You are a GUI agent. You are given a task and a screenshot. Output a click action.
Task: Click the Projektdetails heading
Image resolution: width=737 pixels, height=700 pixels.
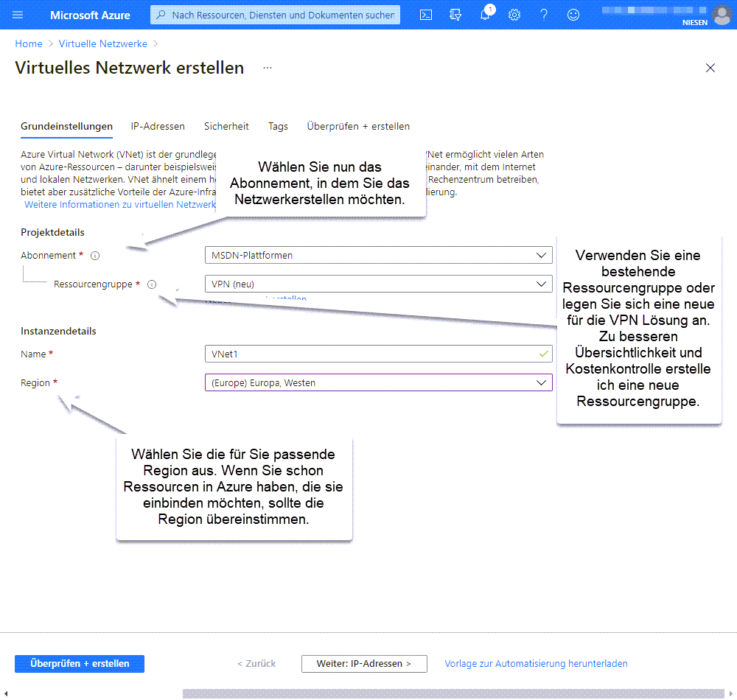coord(52,232)
